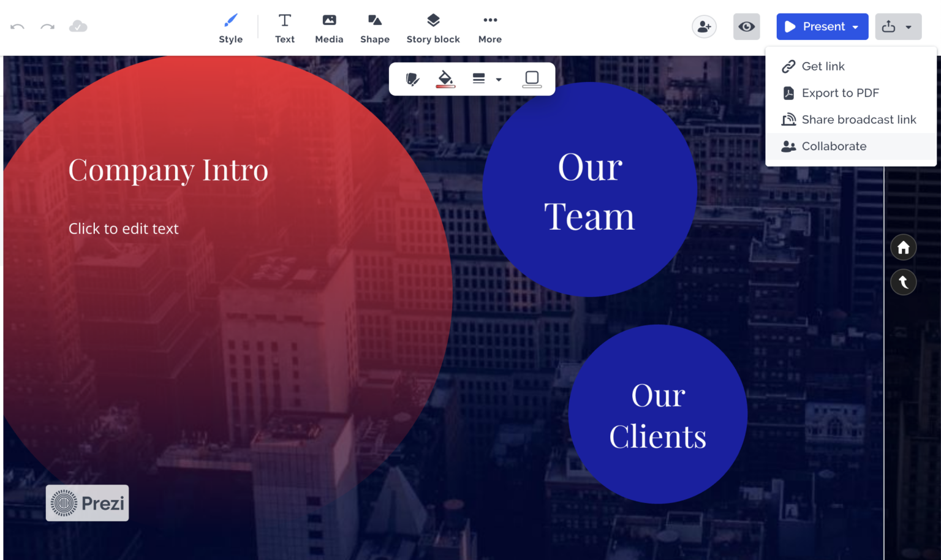Return to overview with home icon
Viewport: 941px width, 560px height.
(903, 247)
